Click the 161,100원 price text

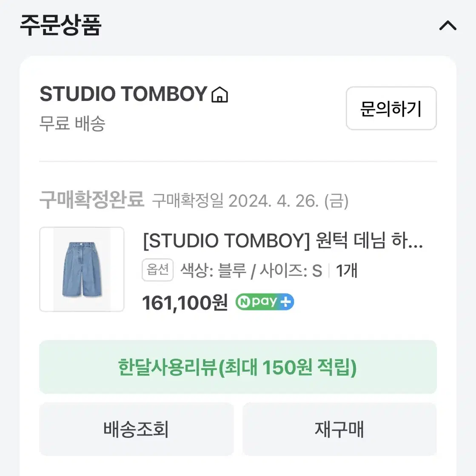pos(185,303)
